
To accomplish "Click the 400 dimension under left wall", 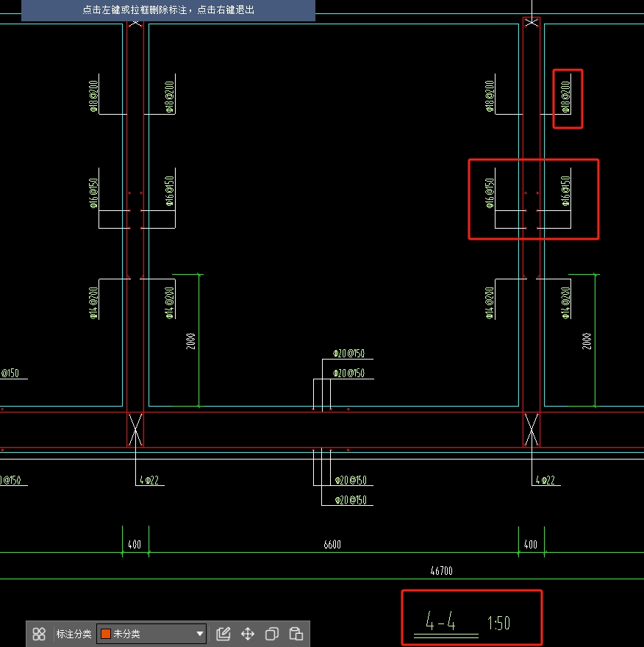I will tap(135, 545).
